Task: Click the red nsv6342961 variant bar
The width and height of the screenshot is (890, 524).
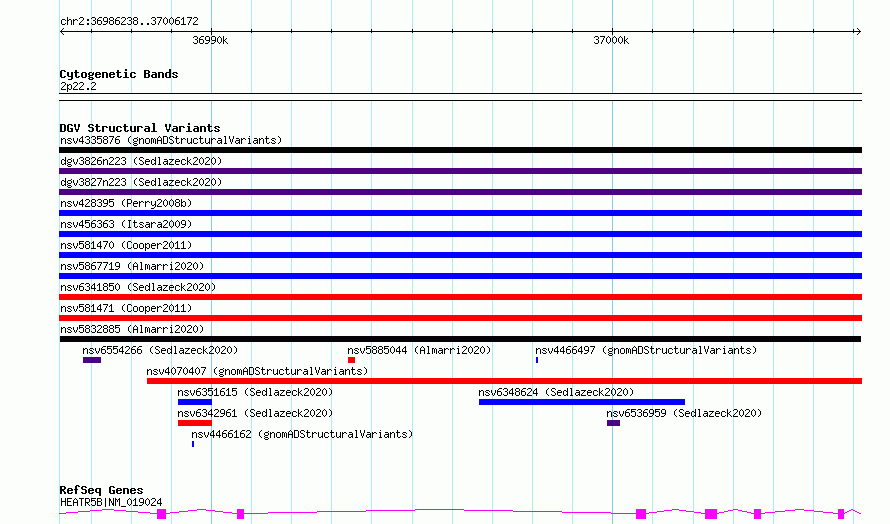Action: (195, 423)
